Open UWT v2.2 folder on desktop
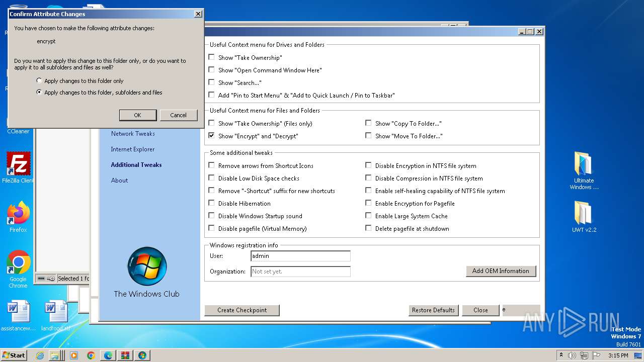 584,217
